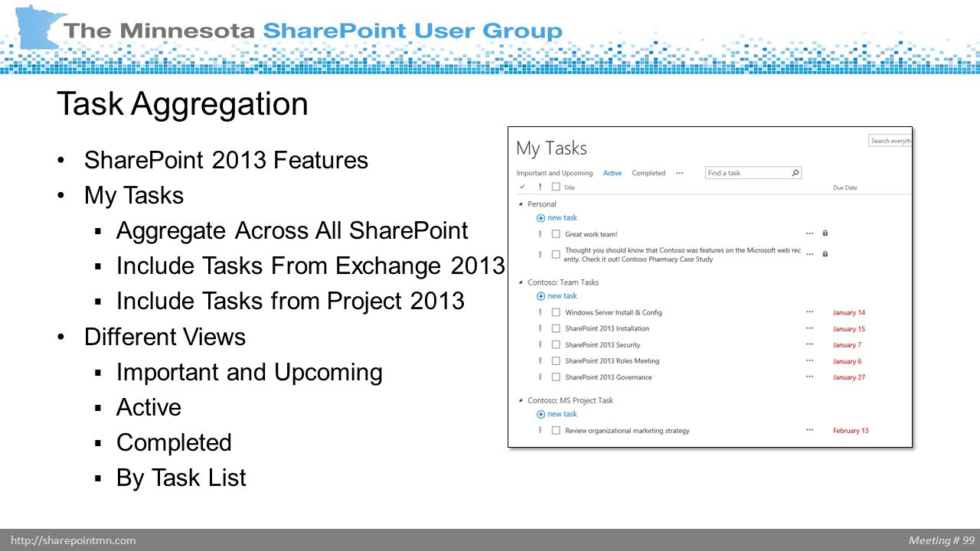Click the checkmark column header icon

click(x=522, y=187)
